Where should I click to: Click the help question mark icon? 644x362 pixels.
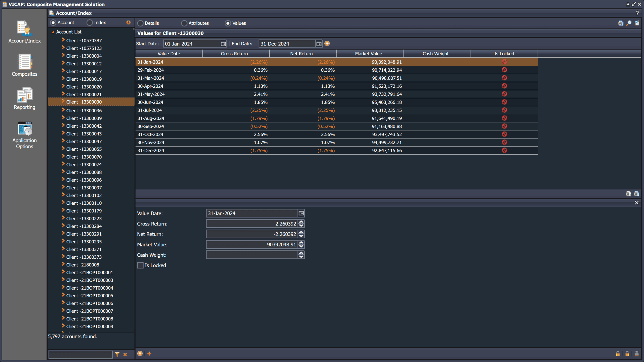point(637,13)
